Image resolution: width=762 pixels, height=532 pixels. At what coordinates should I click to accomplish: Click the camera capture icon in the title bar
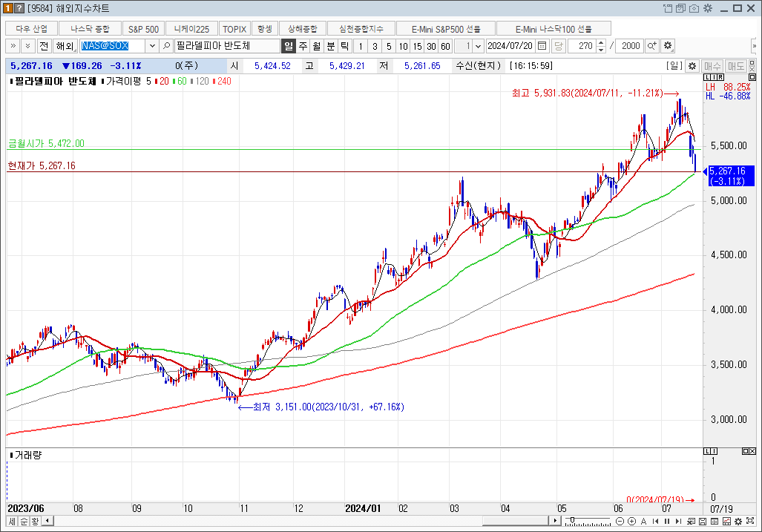(x=694, y=8)
